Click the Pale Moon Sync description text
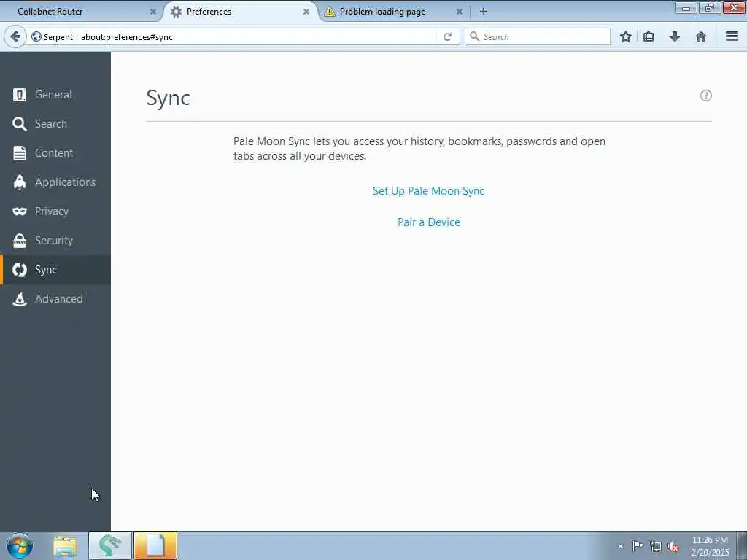The image size is (747, 560). click(419, 149)
